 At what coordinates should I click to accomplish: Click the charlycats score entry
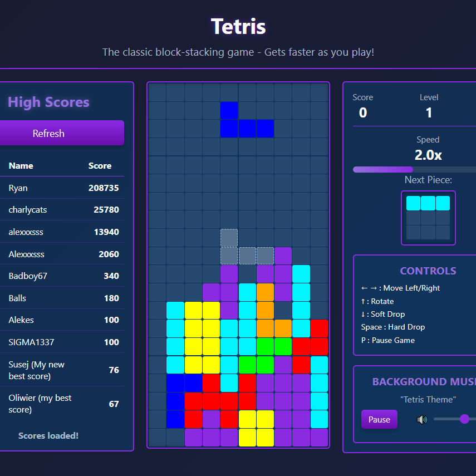(x=63, y=210)
